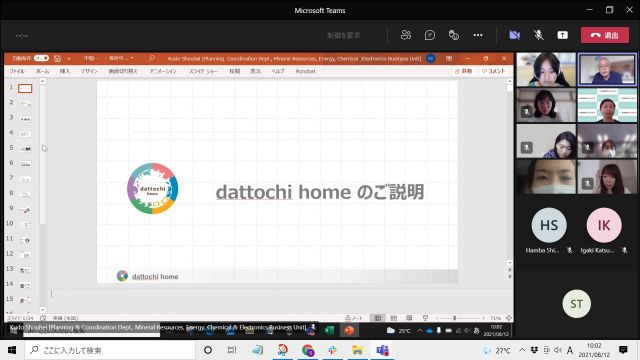The image size is (640, 360).
Task: Click the 制御を要求 request control button
Action: [343, 36]
